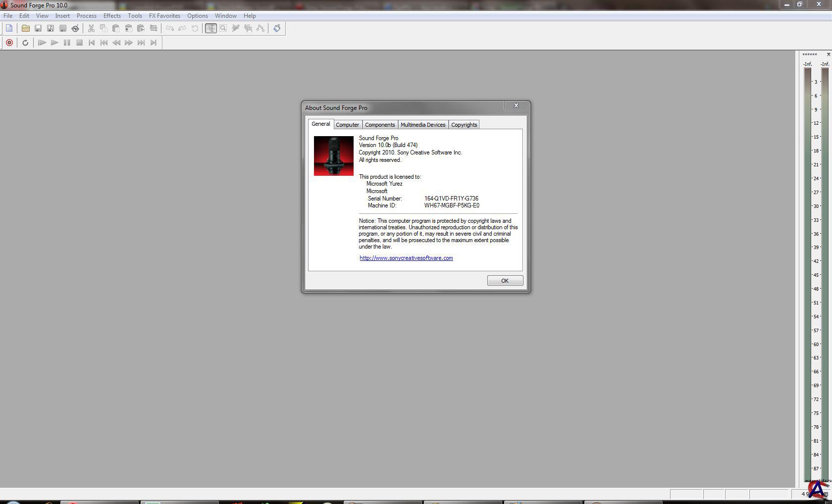832x504 pixels.
Task: Click the microphone logo image
Action: [334, 156]
